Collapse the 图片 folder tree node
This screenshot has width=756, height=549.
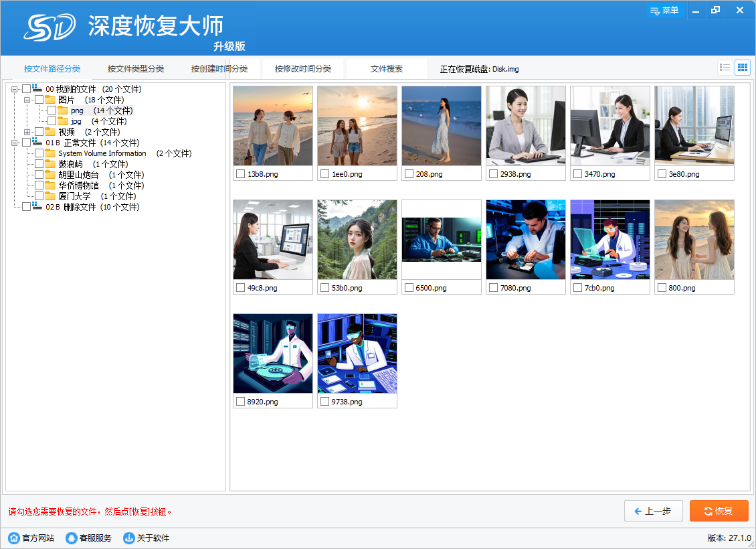[x=27, y=100]
